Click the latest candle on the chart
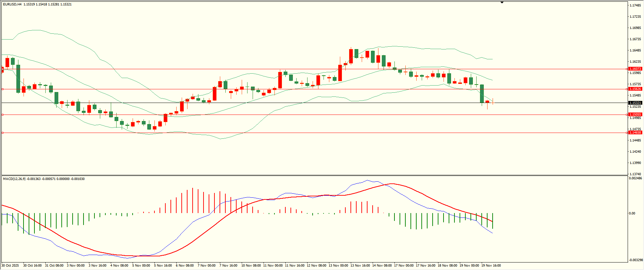 [493, 102]
